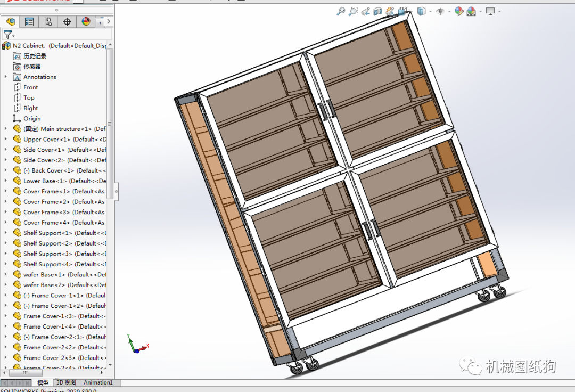Click Cover Frame<2> component icon
This screenshot has width=575, height=392.
(17, 201)
